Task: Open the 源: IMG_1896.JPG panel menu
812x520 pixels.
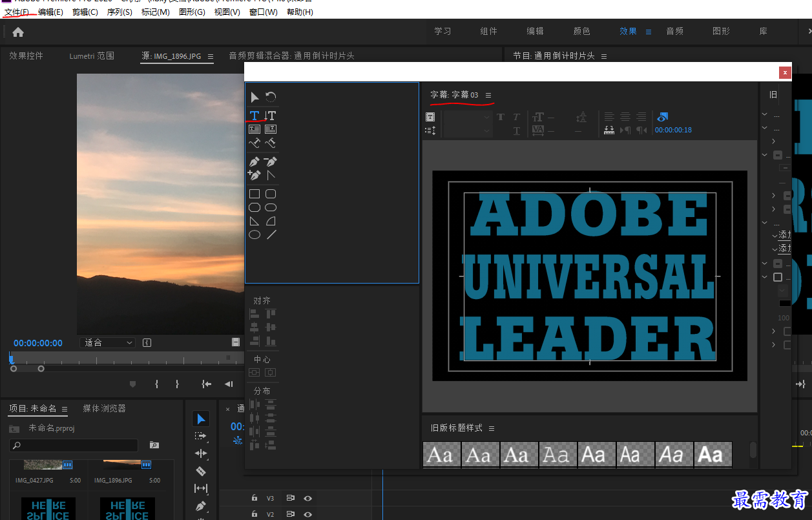Action: tap(211, 56)
